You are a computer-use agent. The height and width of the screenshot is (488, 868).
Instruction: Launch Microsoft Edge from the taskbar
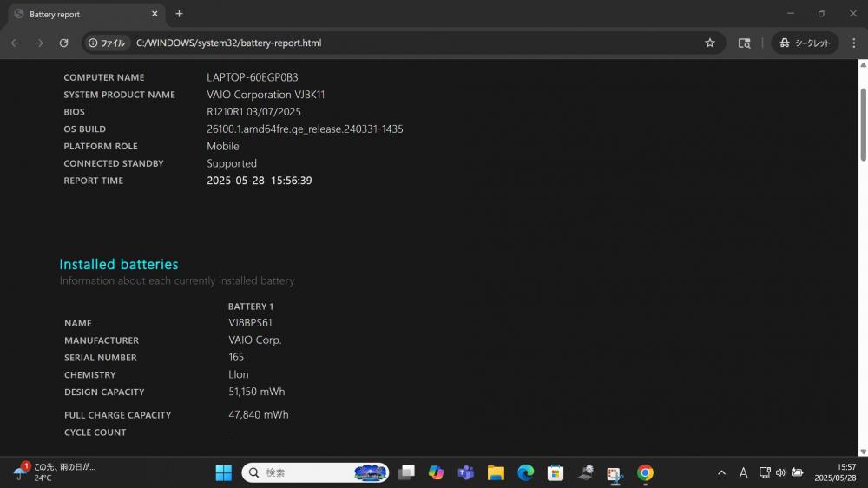pos(525,472)
